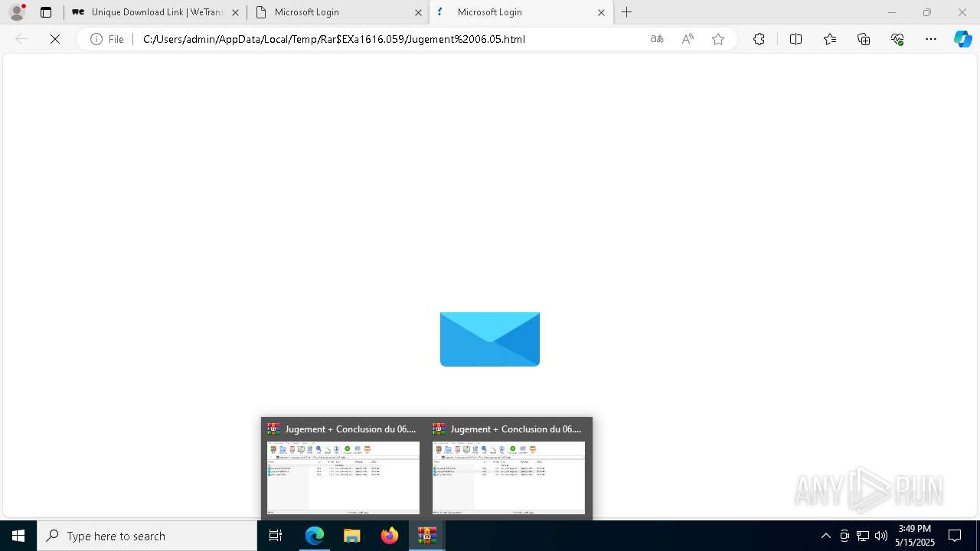Open the clock showing 3:49 PM
This screenshot has width=980, height=551.
(915, 536)
